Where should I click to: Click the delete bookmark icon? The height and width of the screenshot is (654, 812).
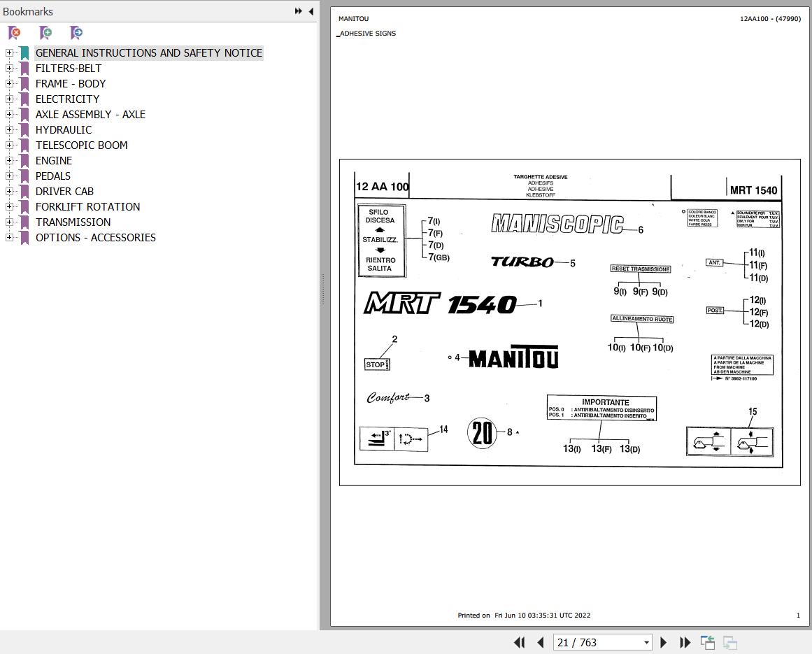click(15, 33)
